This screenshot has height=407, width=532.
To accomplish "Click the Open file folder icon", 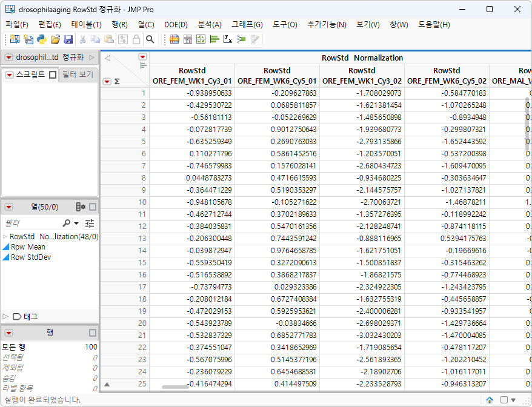I will [55, 39].
